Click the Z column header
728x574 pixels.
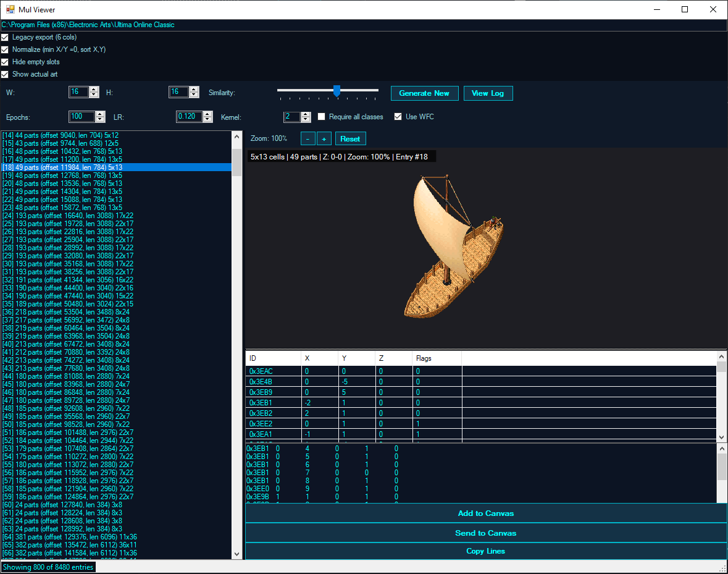[x=394, y=358]
